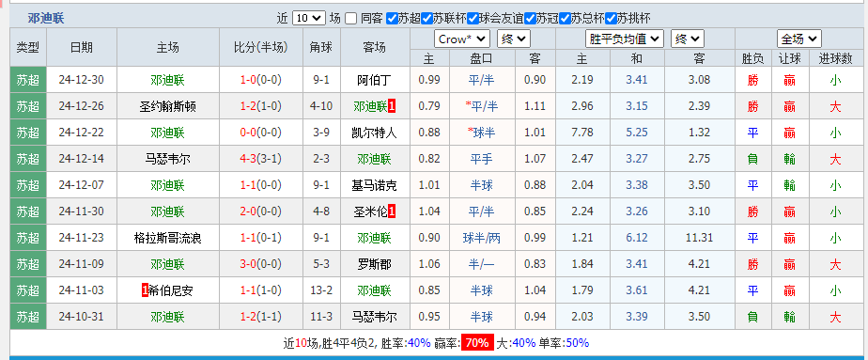Click the 类型 column header
The image size is (868, 360).
27,48
